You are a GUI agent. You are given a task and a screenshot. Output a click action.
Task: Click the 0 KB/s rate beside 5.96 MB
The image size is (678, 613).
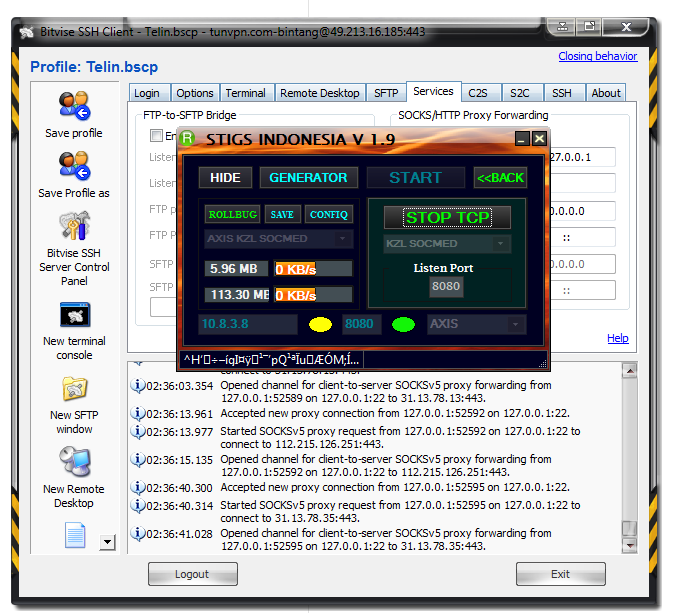coord(313,269)
